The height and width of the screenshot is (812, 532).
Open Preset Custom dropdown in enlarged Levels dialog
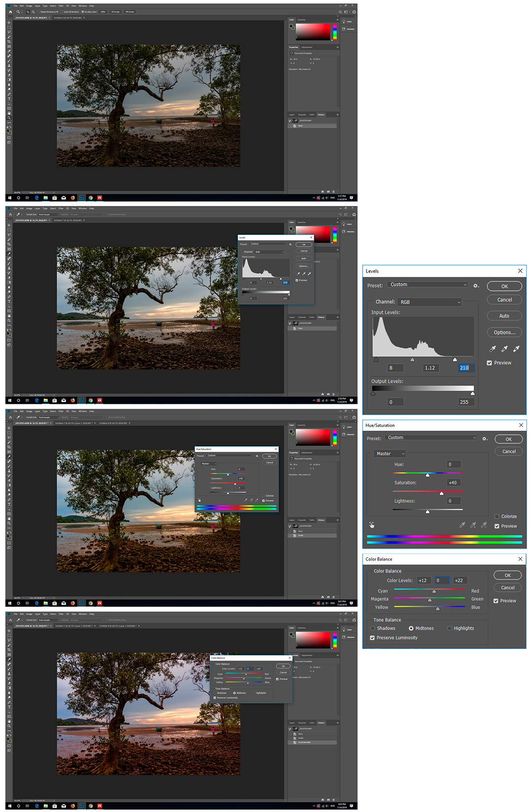click(x=428, y=285)
